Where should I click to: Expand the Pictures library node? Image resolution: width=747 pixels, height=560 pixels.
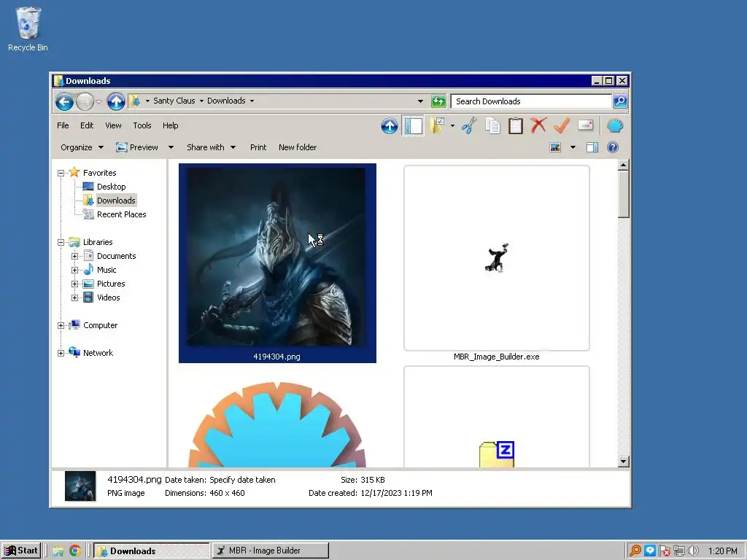75,284
